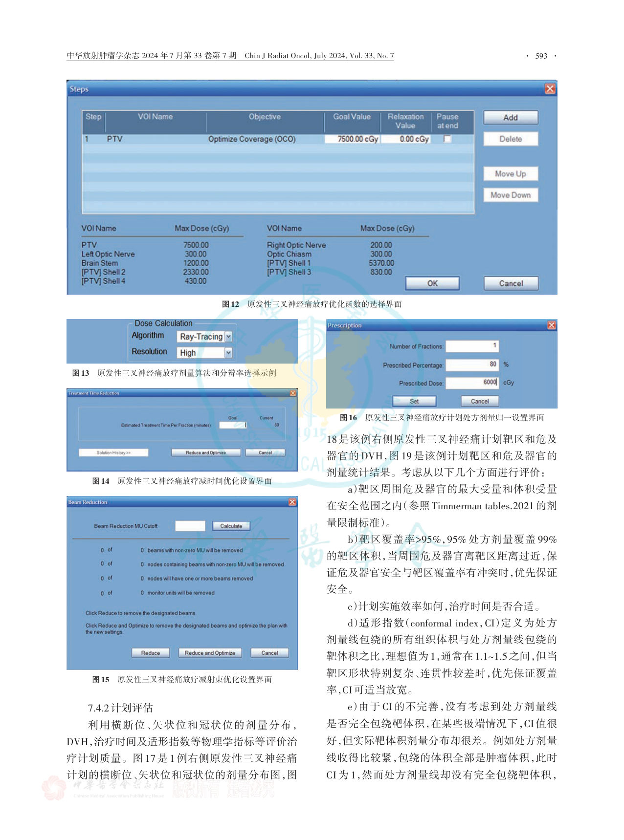Close Treatment Time Reduction dialog
Image resolution: width=624 pixels, height=840 pixels.
293,393
